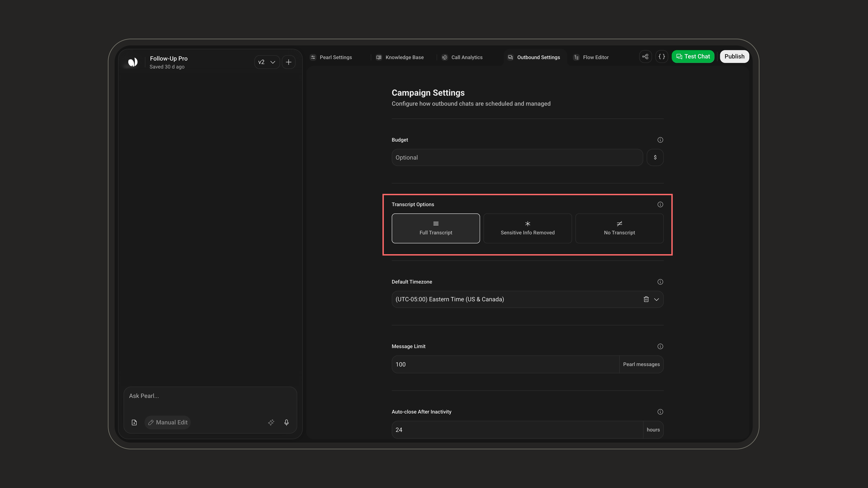Open the Flow Editor tab
The height and width of the screenshot is (488, 868).
591,57
